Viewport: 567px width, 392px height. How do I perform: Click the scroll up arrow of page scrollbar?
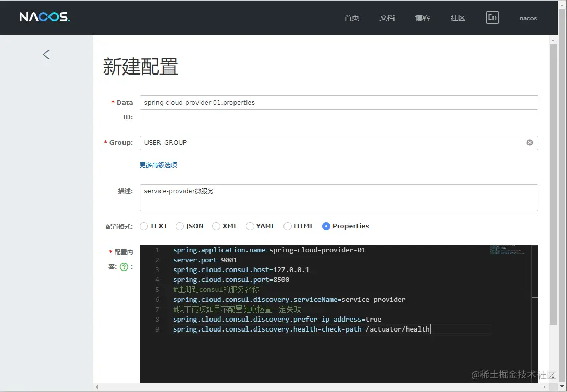tap(553, 40)
